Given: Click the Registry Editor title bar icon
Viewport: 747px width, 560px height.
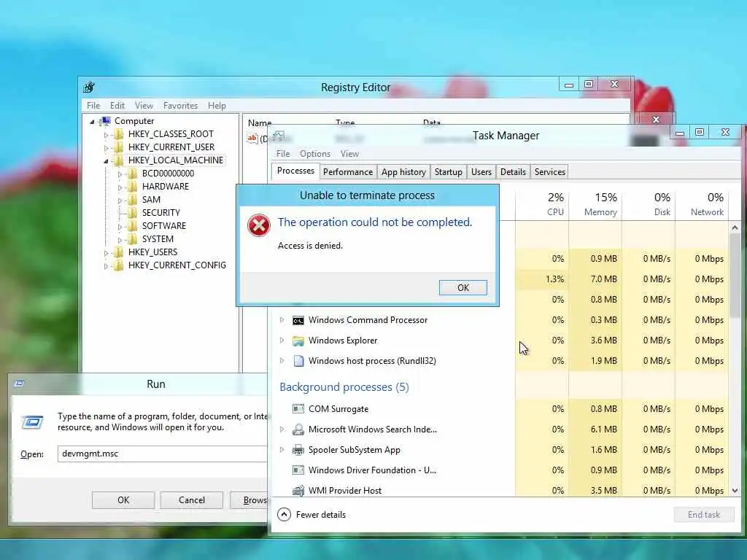Looking at the screenshot, I should [89, 87].
